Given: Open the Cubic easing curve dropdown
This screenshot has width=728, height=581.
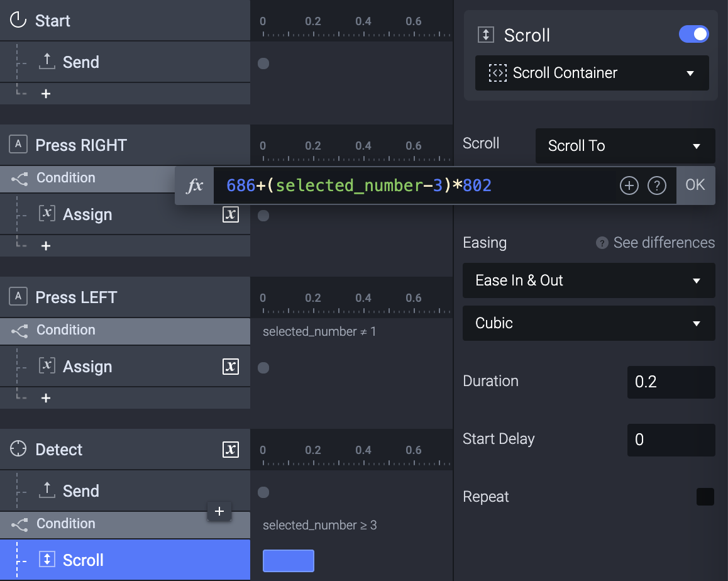Looking at the screenshot, I should click(588, 323).
